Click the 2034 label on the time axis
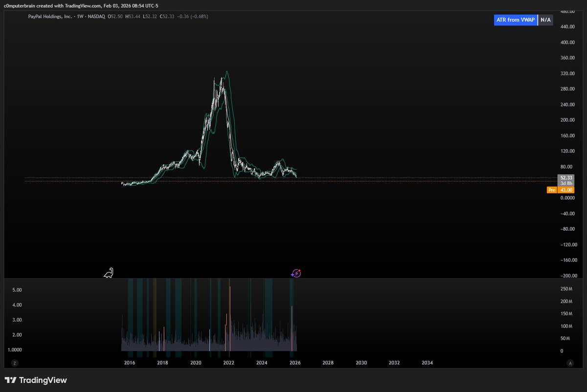Image resolution: width=587 pixels, height=392 pixels. (x=427, y=363)
